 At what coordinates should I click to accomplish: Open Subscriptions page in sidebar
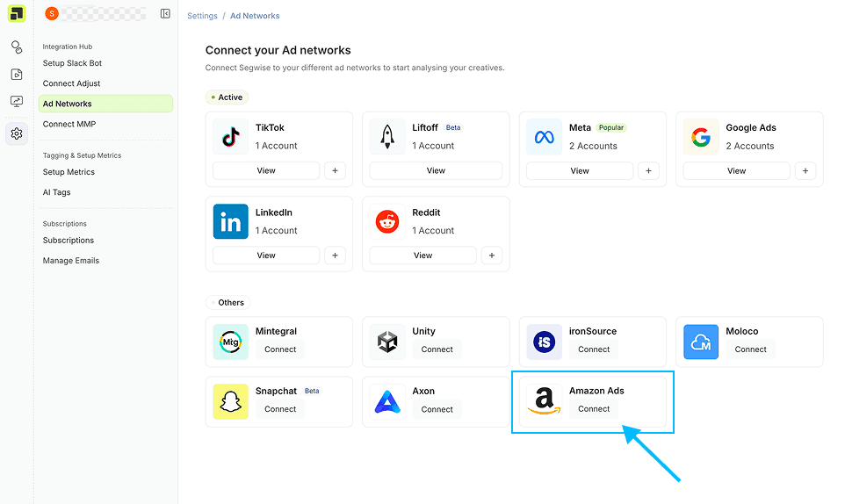(x=69, y=241)
